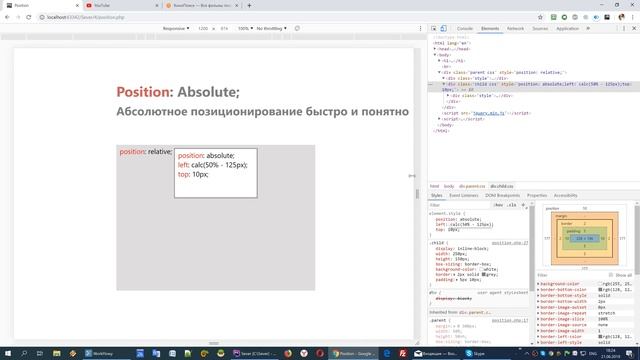
Task: Switch to the Console tab
Action: pyautogui.click(x=464, y=29)
